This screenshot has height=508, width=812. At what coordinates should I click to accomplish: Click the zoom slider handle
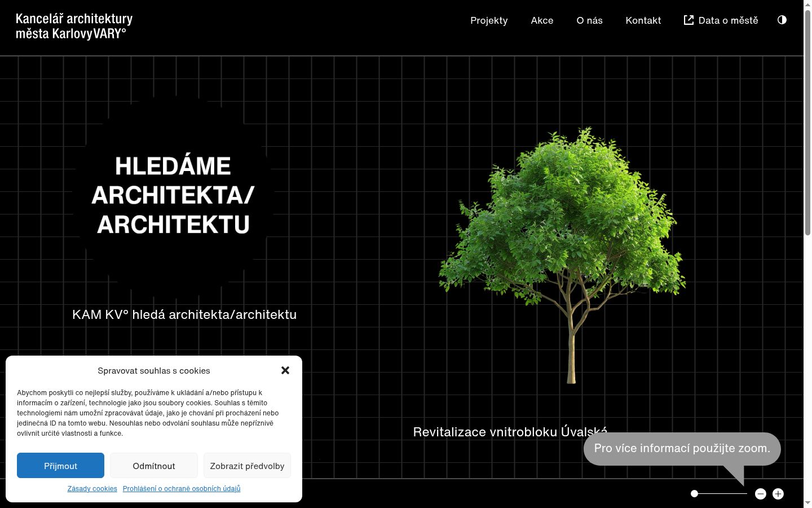point(695,494)
